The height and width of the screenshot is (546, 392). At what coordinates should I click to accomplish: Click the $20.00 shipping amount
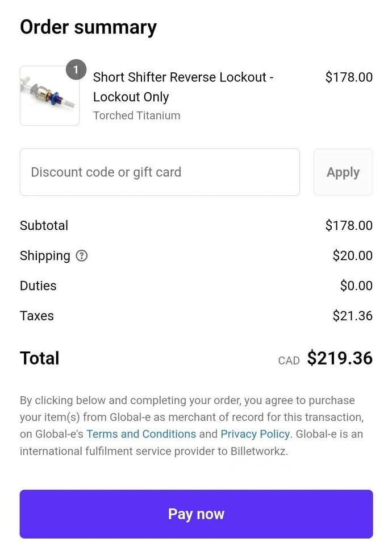(352, 255)
